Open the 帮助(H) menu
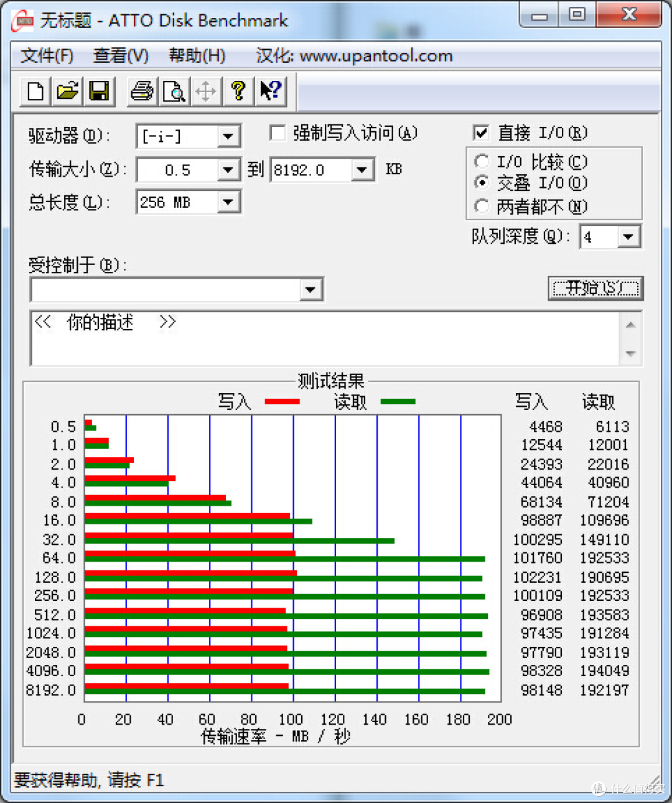The width and height of the screenshot is (672, 803). 197,56
